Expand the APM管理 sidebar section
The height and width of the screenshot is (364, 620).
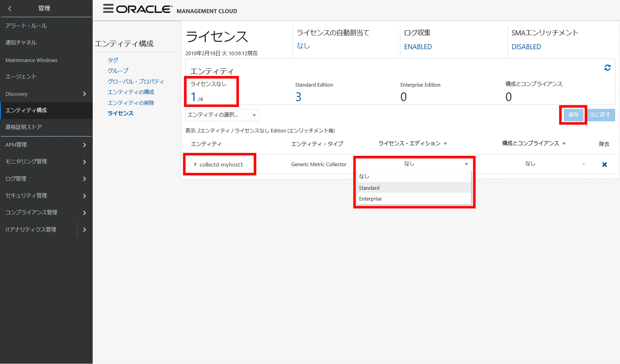[x=84, y=145]
